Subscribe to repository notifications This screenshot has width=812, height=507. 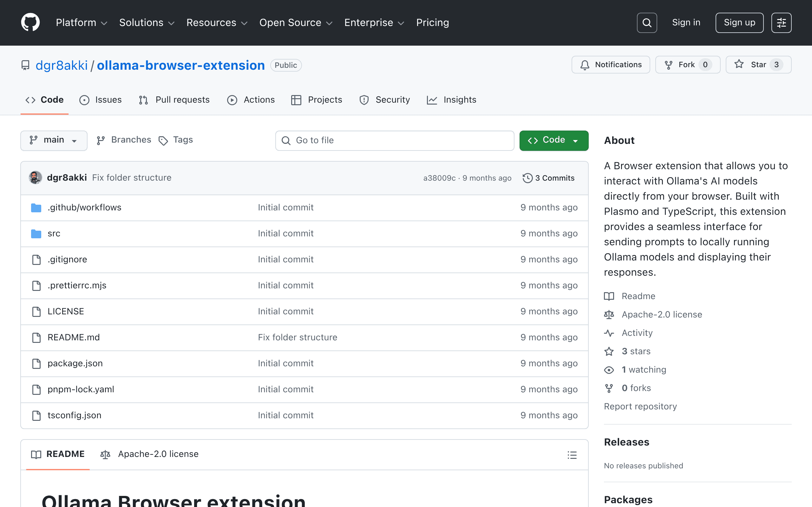click(611, 64)
